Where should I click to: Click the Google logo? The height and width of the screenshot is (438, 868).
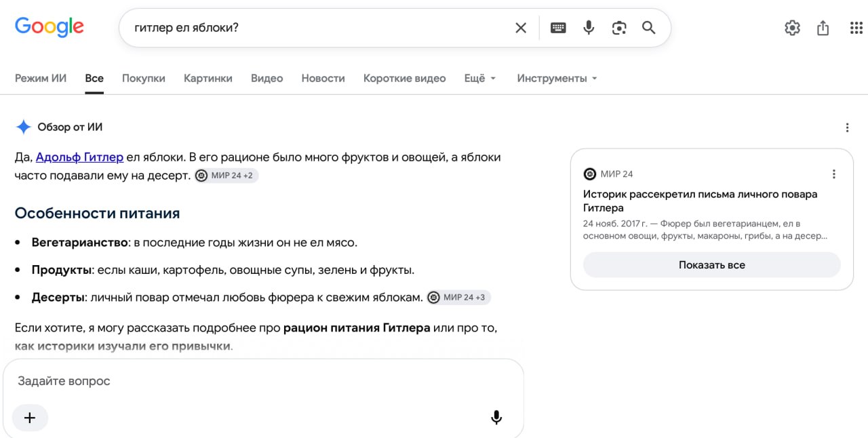50,27
